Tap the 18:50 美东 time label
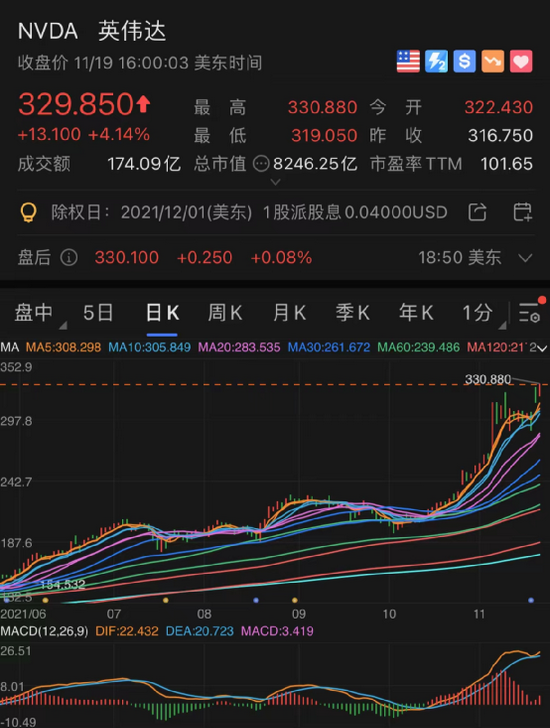The height and width of the screenshot is (728, 550). pyautogui.click(x=459, y=258)
